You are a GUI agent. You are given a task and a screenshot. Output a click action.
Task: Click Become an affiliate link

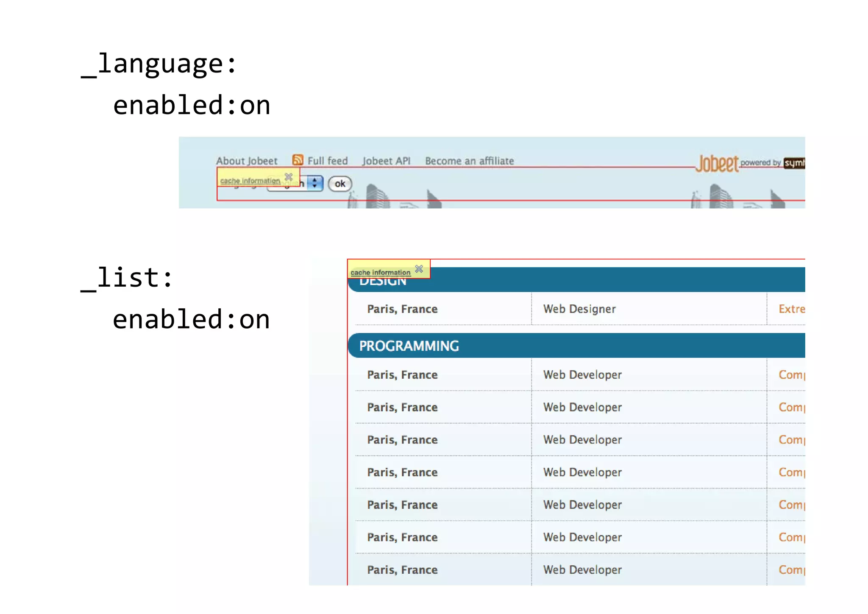(x=469, y=161)
